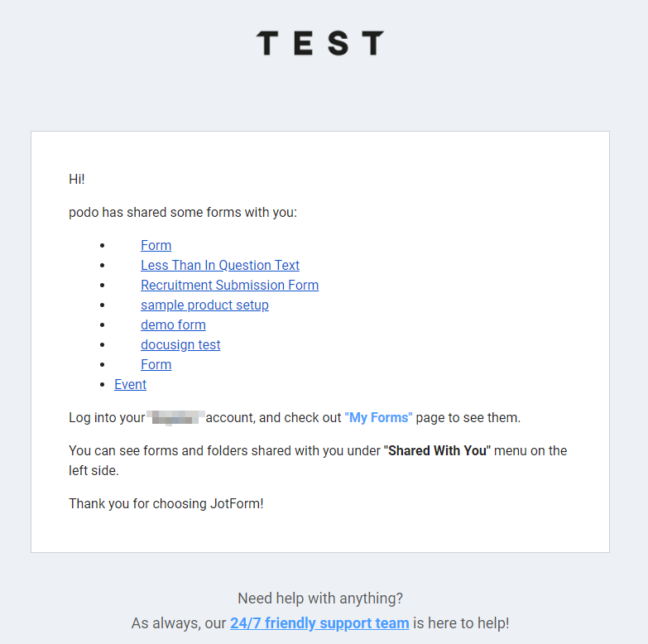Open the docusign test form

pos(180,344)
